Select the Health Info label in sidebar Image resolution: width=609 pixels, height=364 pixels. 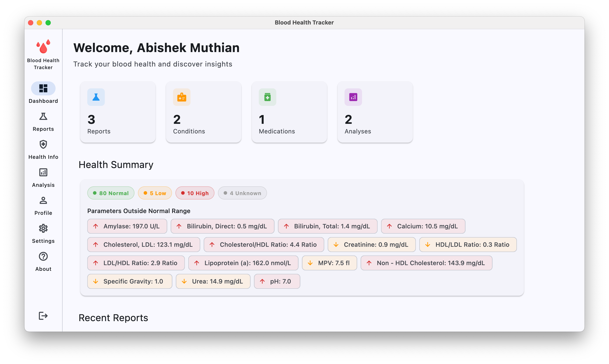tap(43, 157)
